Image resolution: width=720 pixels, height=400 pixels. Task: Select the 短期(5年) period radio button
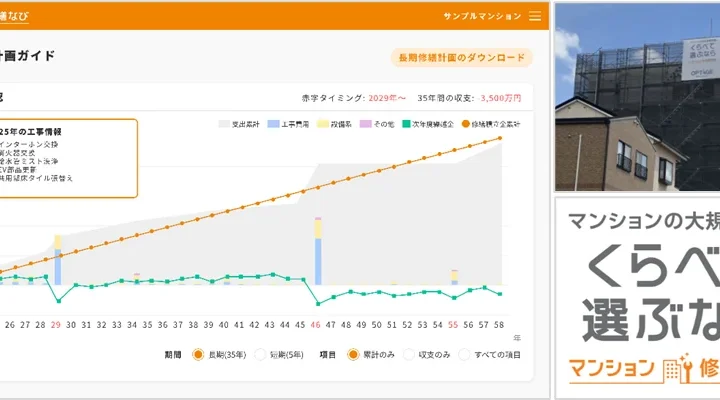point(260,354)
